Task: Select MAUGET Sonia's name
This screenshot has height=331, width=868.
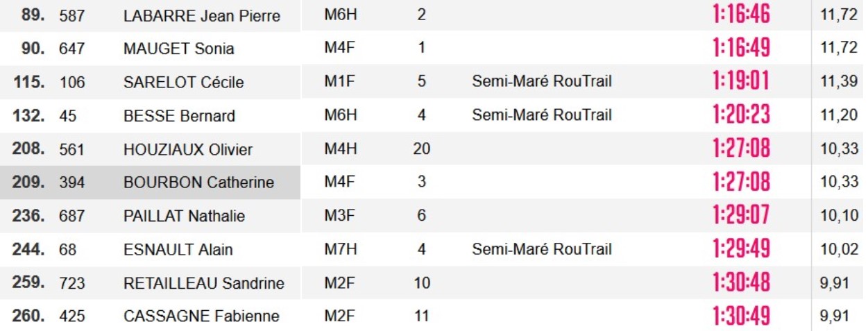Action: point(178,49)
